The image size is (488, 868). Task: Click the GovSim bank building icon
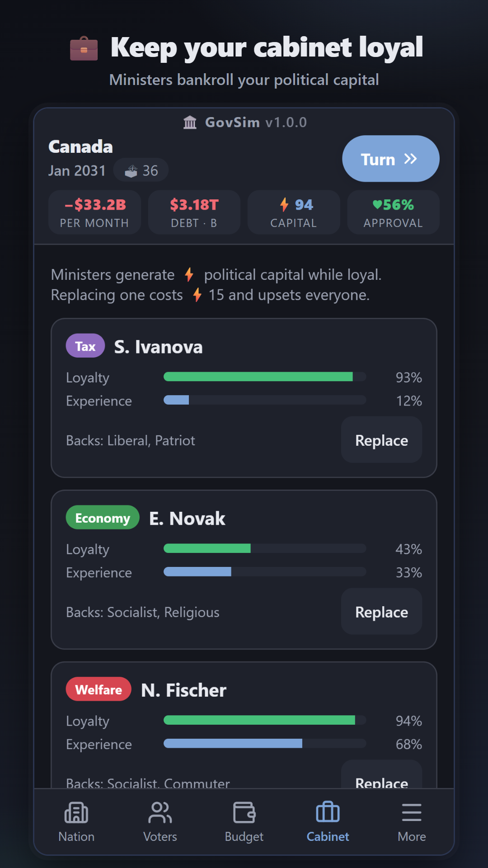pos(190,122)
